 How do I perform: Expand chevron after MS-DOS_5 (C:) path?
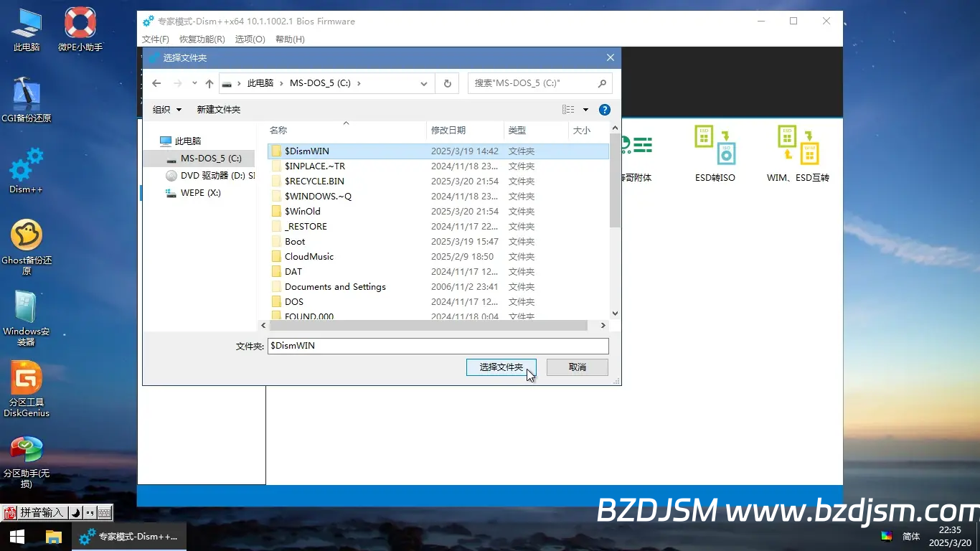(359, 83)
